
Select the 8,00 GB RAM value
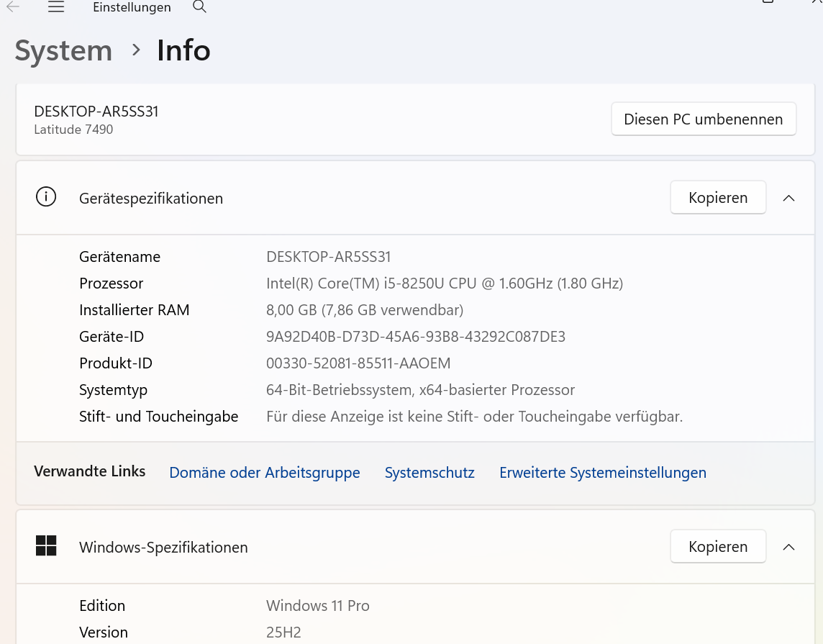[x=365, y=310]
